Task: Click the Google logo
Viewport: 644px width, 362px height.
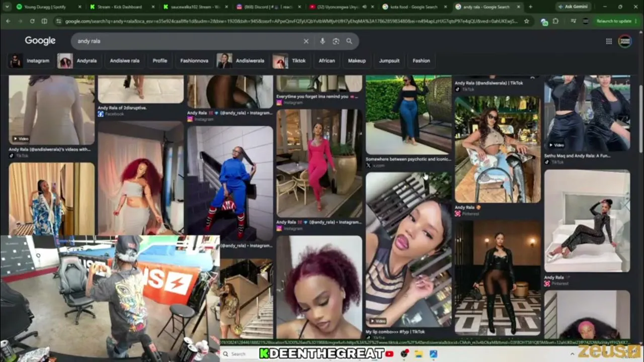Action: (x=40, y=41)
